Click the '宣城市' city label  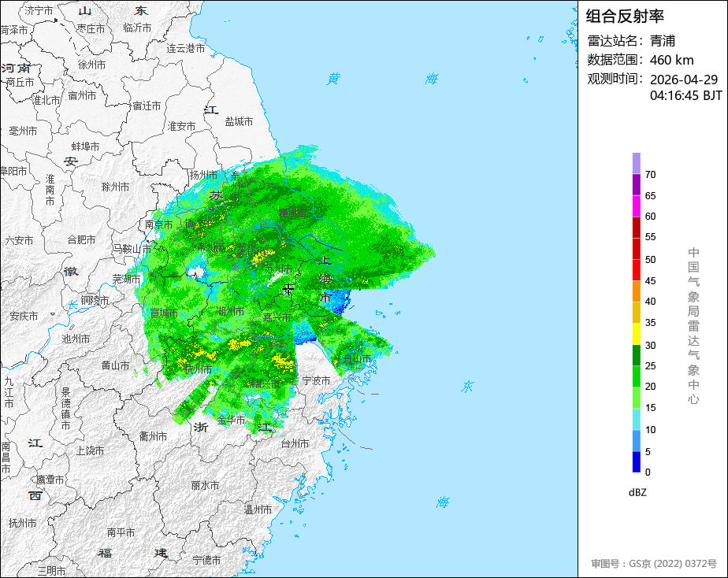coord(163,313)
